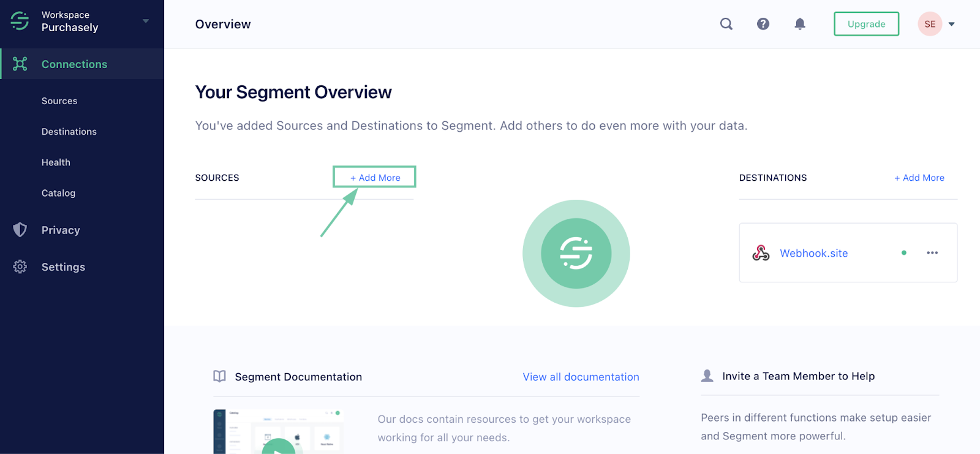Image resolution: width=980 pixels, height=454 pixels.
Task: Go to Health in the sidebar
Action: (x=56, y=162)
